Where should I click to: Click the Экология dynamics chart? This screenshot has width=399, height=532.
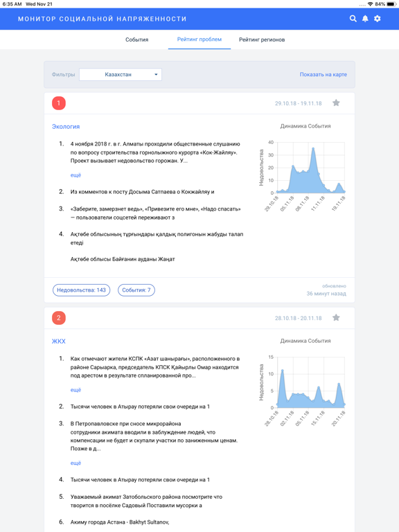coord(302,175)
